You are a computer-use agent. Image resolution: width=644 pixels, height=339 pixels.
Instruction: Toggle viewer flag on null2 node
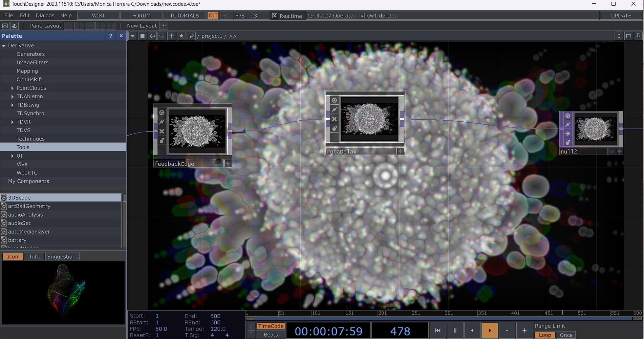(x=568, y=116)
